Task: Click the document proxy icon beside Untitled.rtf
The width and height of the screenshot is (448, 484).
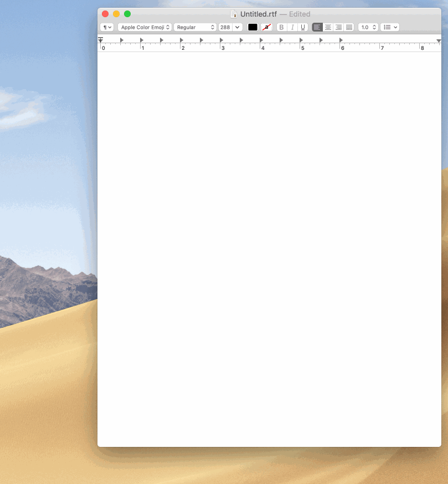Action: point(234,14)
